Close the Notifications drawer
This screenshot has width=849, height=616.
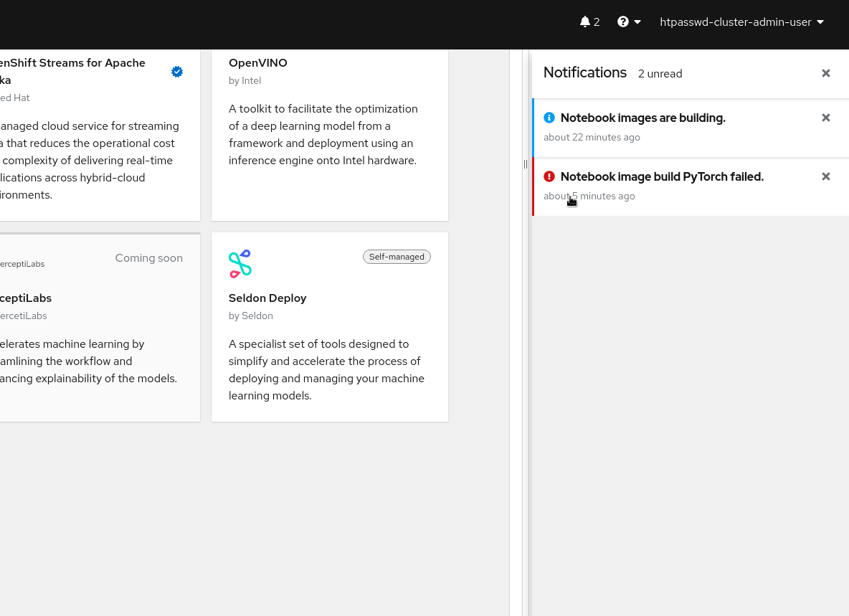pos(825,73)
